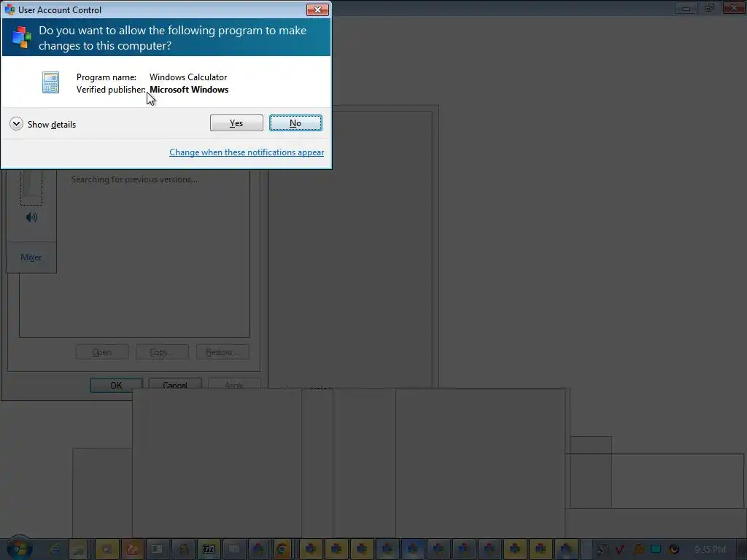Click Cancel in the background properties dialog
Image resolution: width=747 pixels, height=560 pixels.
pyautogui.click(x=175, y=385)
